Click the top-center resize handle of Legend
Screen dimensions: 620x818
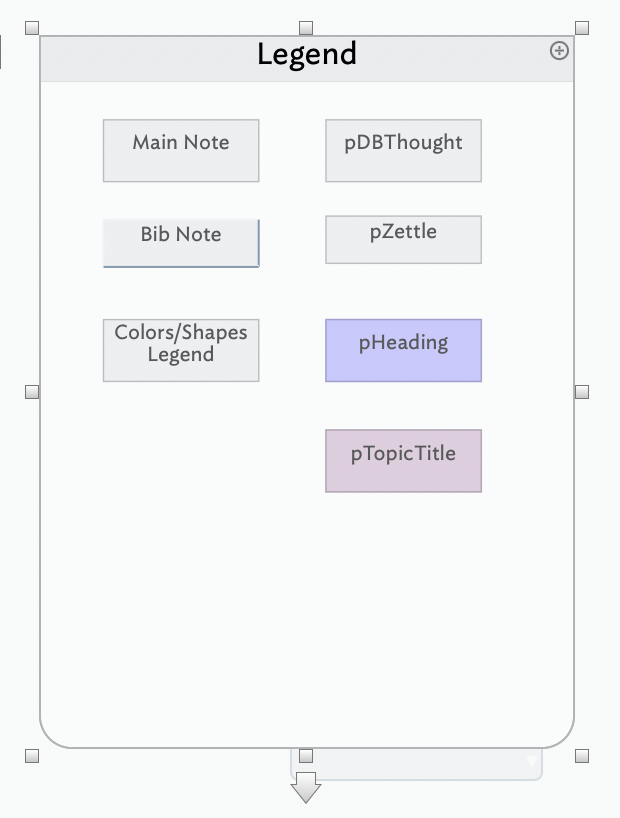(306, 28)
